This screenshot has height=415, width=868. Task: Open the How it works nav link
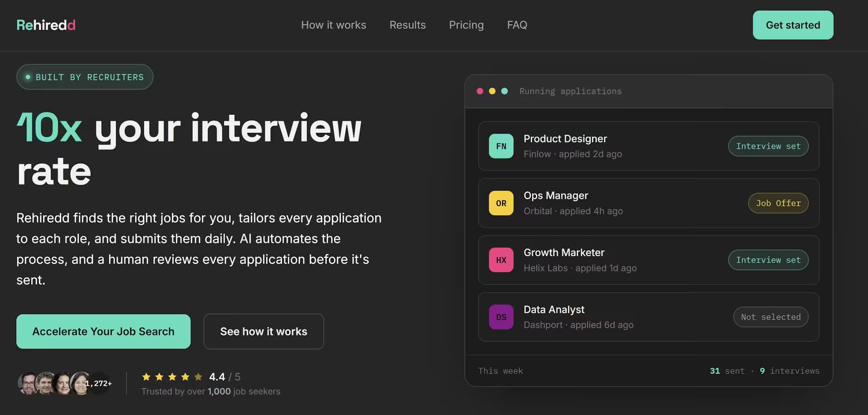tap(334, 25)
